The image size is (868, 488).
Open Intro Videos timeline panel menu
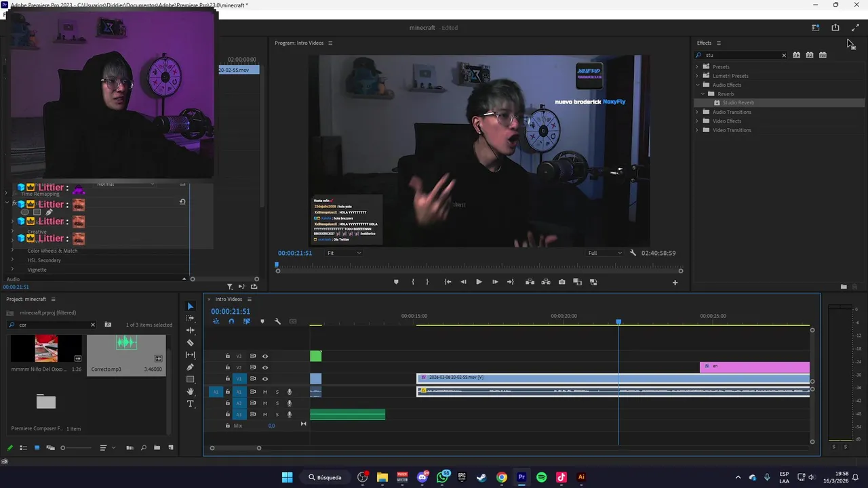click(x=249, y=299)
